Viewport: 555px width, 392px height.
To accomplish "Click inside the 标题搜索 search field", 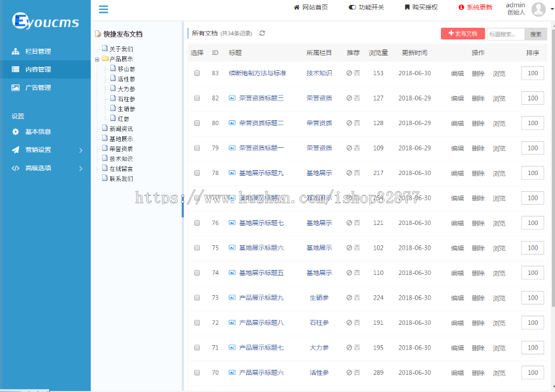I will pyautogui.click(x=506, y=33).
